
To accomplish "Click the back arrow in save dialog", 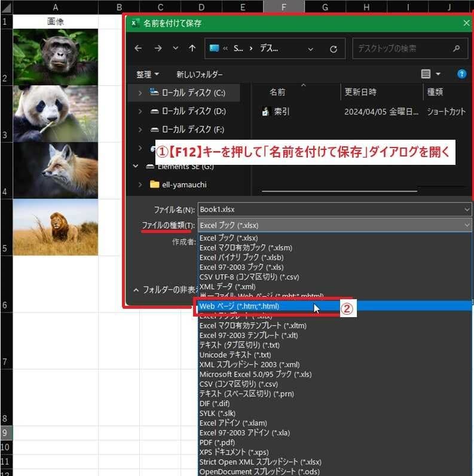I will (x=138, y=48).
